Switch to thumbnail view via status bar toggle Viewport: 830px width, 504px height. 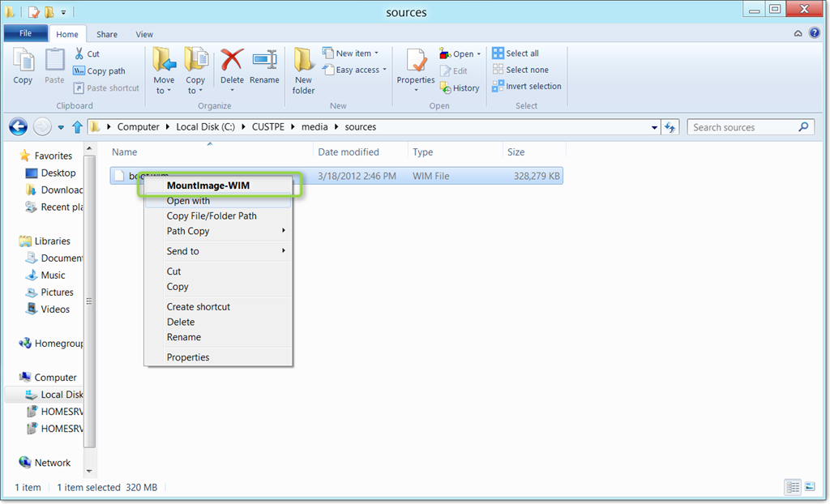pyautogui.click(x=809, y=487)
